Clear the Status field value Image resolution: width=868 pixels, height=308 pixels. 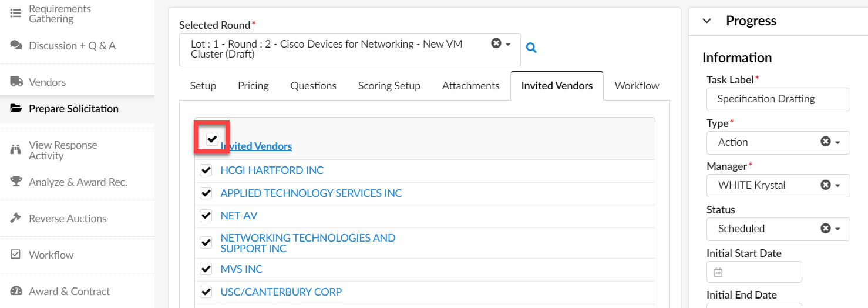(825, 229)
